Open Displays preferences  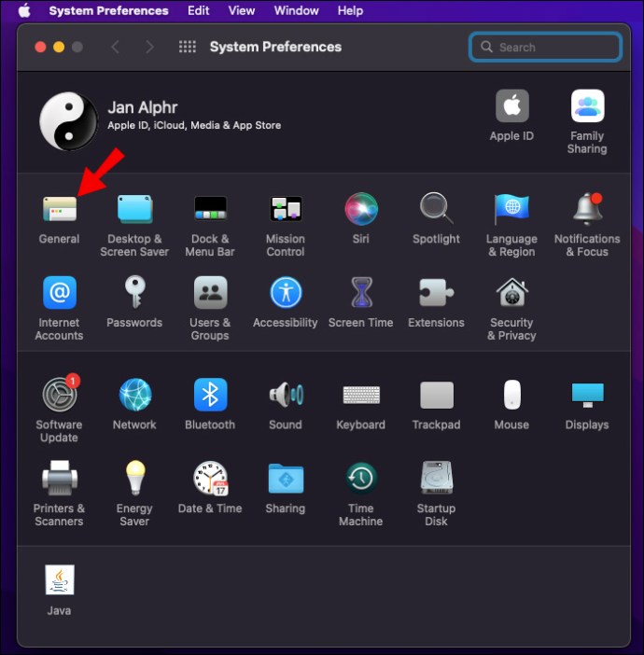[587, 396]
